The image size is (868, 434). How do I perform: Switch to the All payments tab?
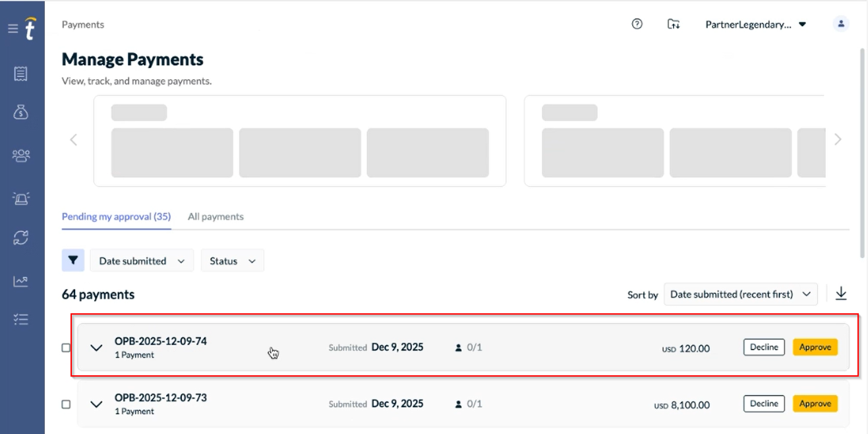click(216, 216)
